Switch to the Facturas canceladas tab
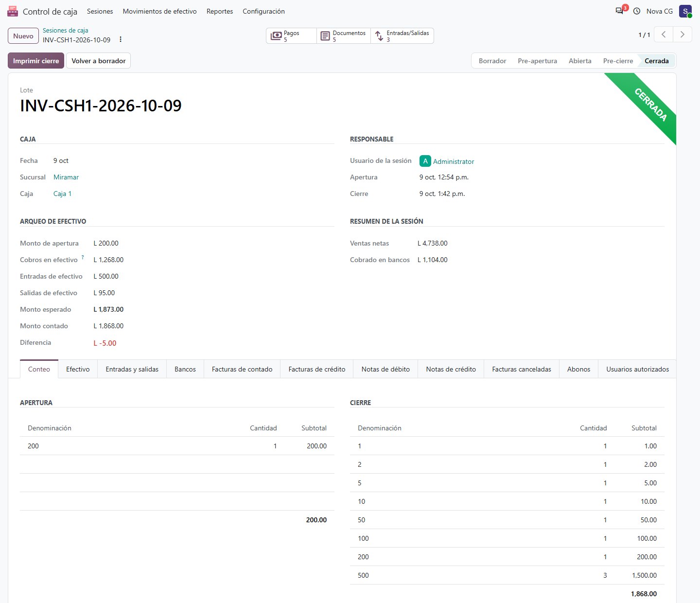Screen dimensions: 700x603 click(522, 369)
